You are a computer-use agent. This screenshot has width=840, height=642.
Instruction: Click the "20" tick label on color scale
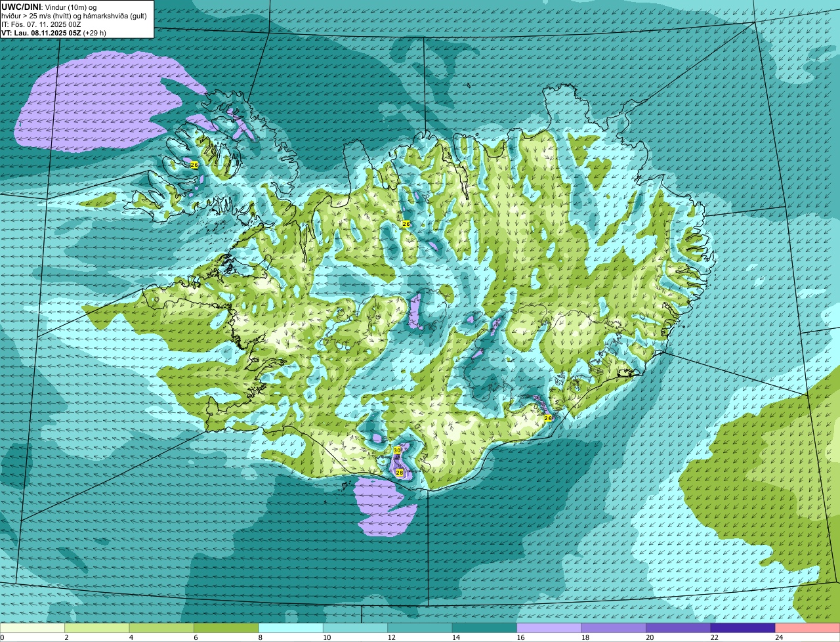coord(650,637)
